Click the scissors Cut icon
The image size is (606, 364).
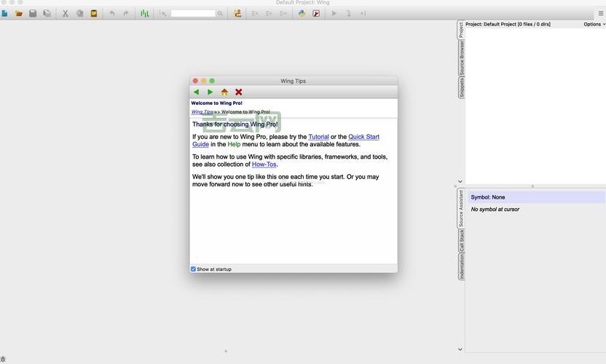[65, 13]
